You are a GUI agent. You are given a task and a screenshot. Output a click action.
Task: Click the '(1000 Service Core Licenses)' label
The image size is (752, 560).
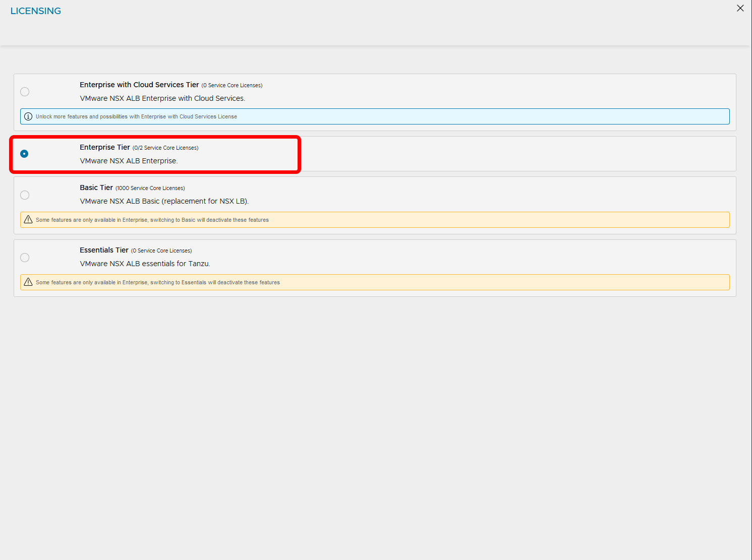150,188
